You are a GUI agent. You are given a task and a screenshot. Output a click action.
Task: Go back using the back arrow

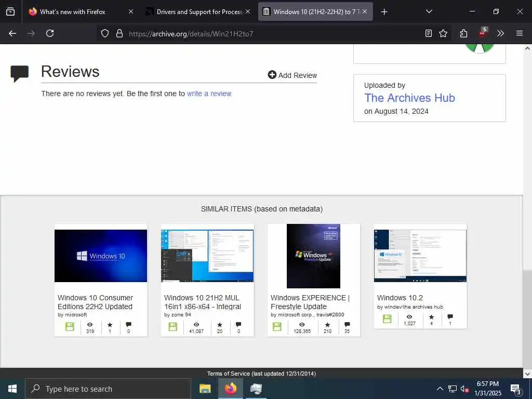(12, 33)
